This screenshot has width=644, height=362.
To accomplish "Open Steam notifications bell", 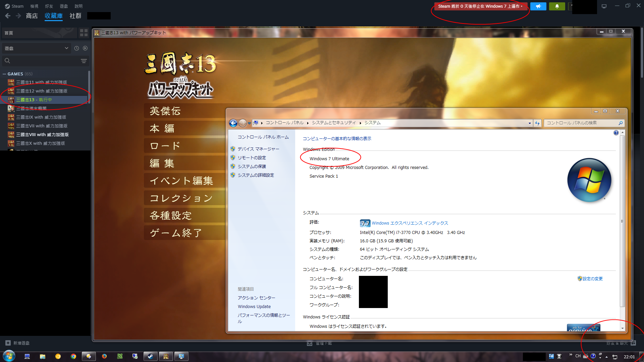I will click(x=557, y=6).
